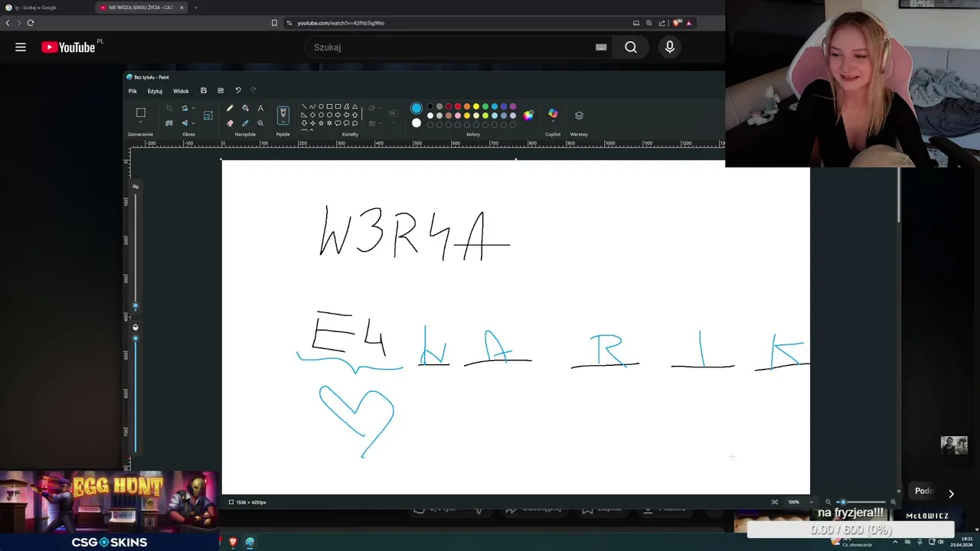The width and height of the screenshot is (980, 551).
Task: Pick the black color swatch
Action: [x=430, y=106]
